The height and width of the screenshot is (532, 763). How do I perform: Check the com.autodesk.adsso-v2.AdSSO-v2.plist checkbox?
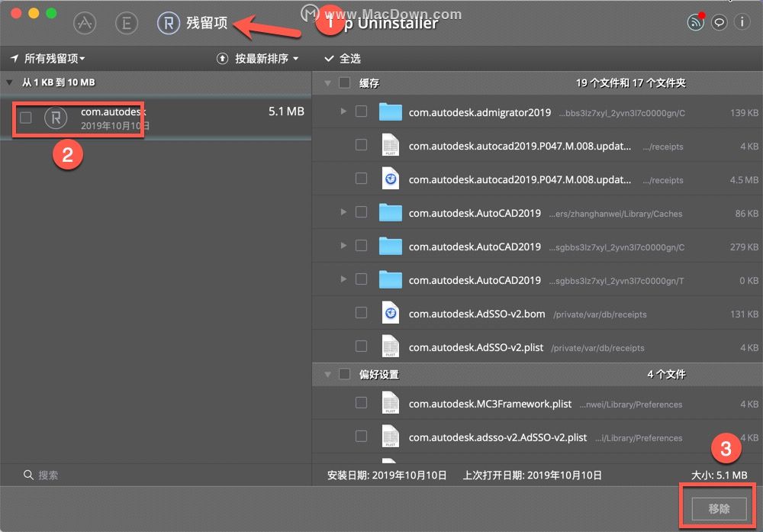(x=361, y=436)
